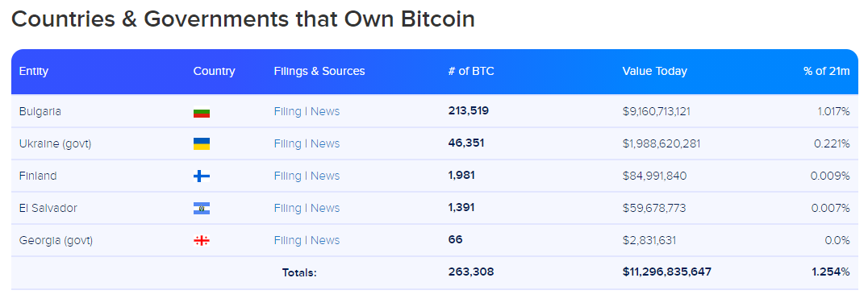The width and height of the screenshot is (868, 307).
Task: Click the Filings & Sources column header
Action: [319, 72]
